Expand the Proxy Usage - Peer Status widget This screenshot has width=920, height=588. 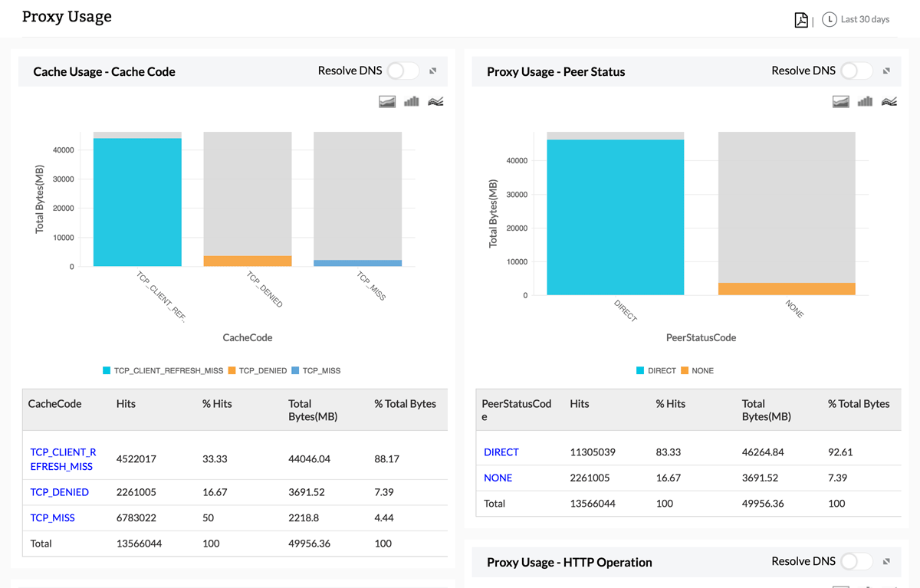887,71
